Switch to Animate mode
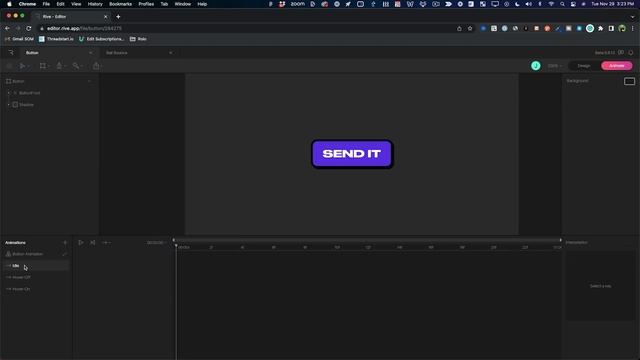The image size is (640, 360). tap(616, 66)
